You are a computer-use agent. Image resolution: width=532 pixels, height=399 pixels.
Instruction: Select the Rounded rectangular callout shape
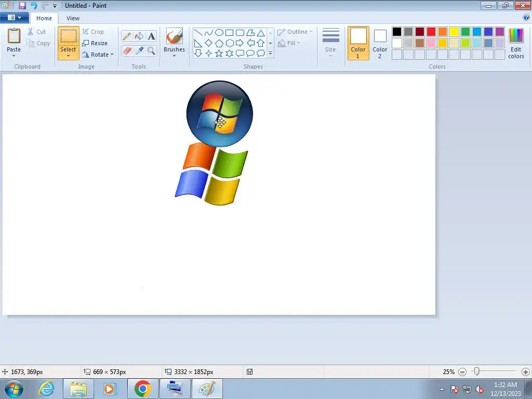(x=240, y=54)
